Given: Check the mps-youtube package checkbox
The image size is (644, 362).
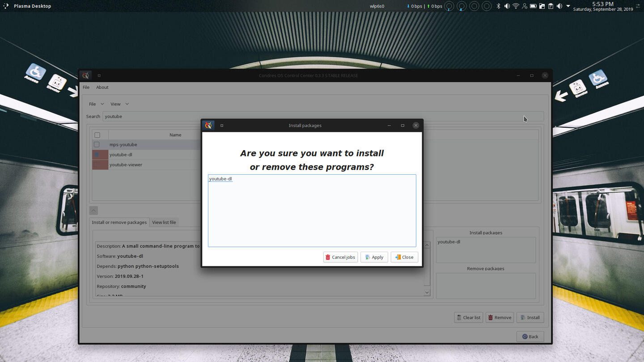Looking at the screenshot, I should pyautogui.click(x=97, y=144).
